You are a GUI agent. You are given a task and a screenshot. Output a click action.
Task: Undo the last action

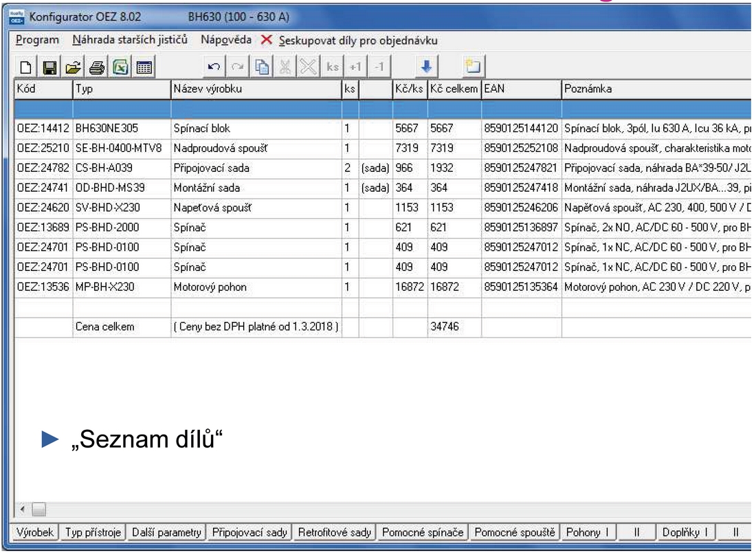click(214, 67)
